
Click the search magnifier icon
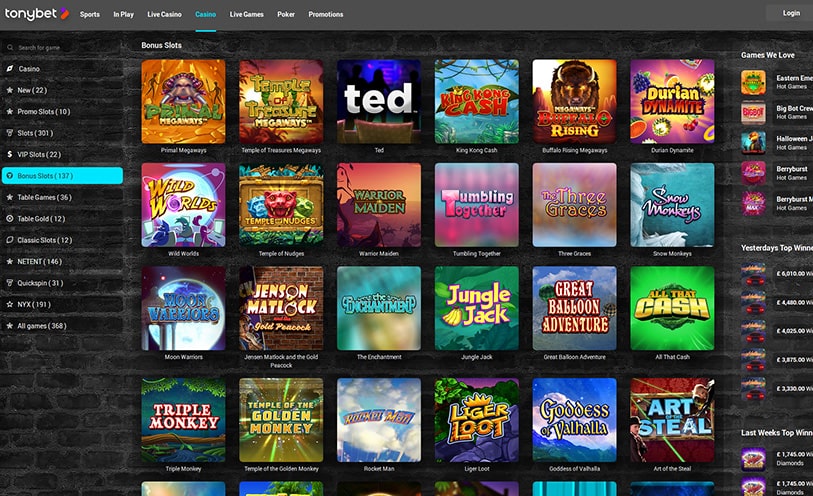[10, 48]
